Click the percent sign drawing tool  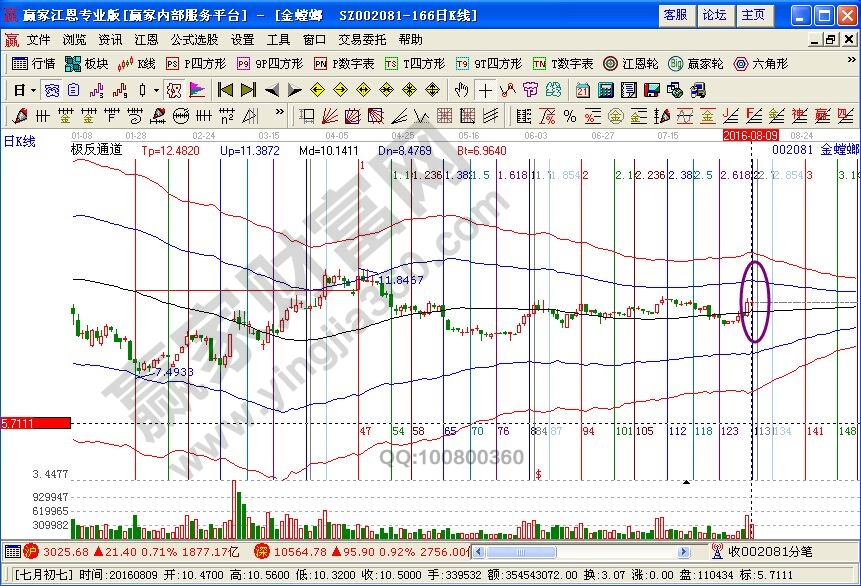pyautogui.click(x=569, y=116)
